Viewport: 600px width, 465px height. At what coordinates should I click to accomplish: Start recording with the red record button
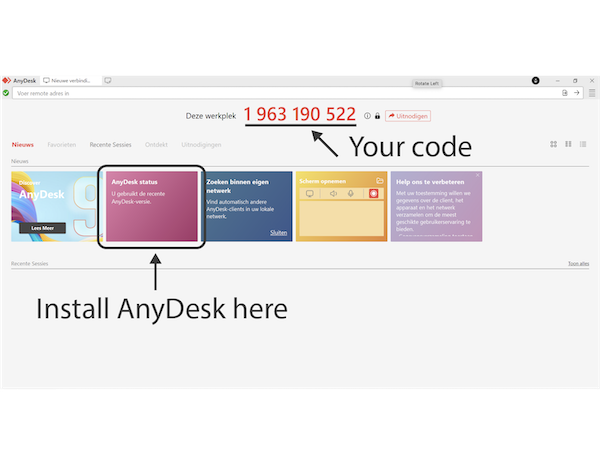point(373,193)
